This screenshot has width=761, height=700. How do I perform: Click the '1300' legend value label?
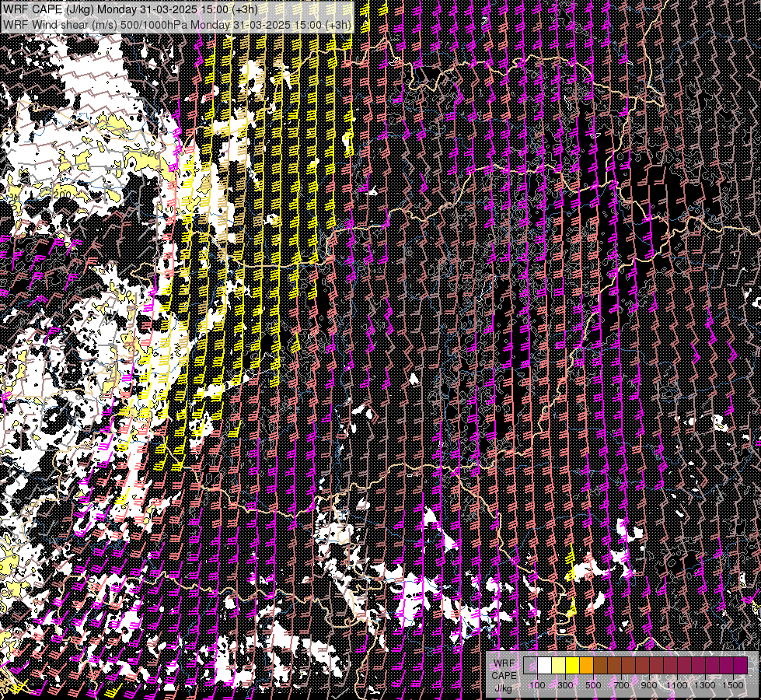point(705,685)
